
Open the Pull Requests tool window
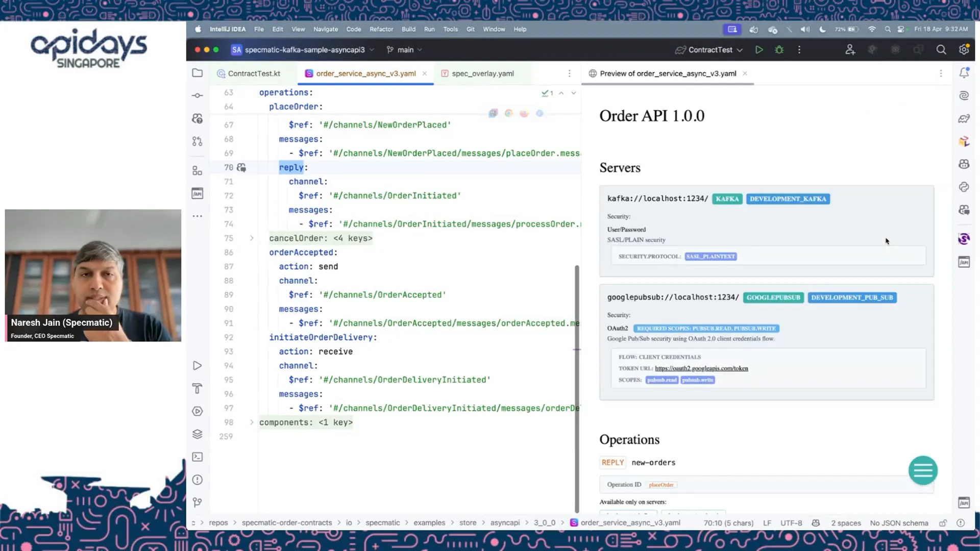tap(197, 141)
